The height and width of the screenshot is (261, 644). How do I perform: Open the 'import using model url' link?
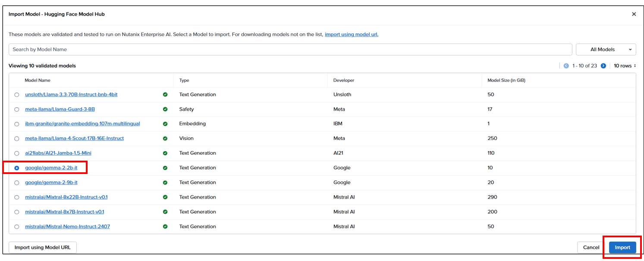351,34
